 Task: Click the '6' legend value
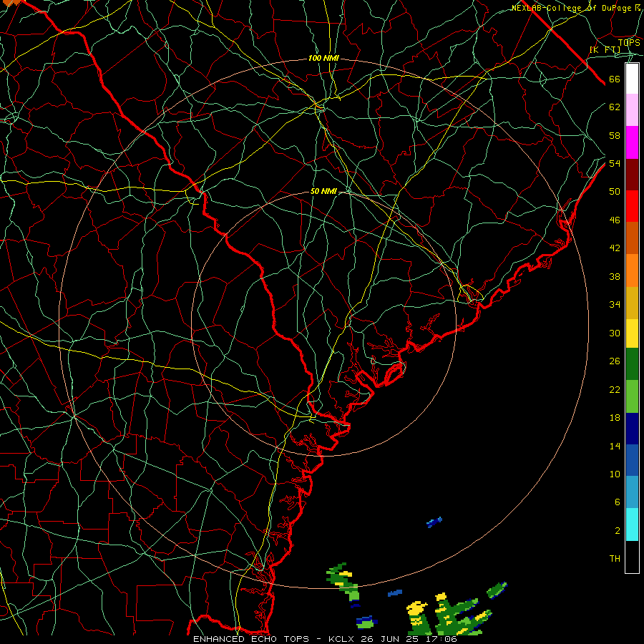coord(618,502)
